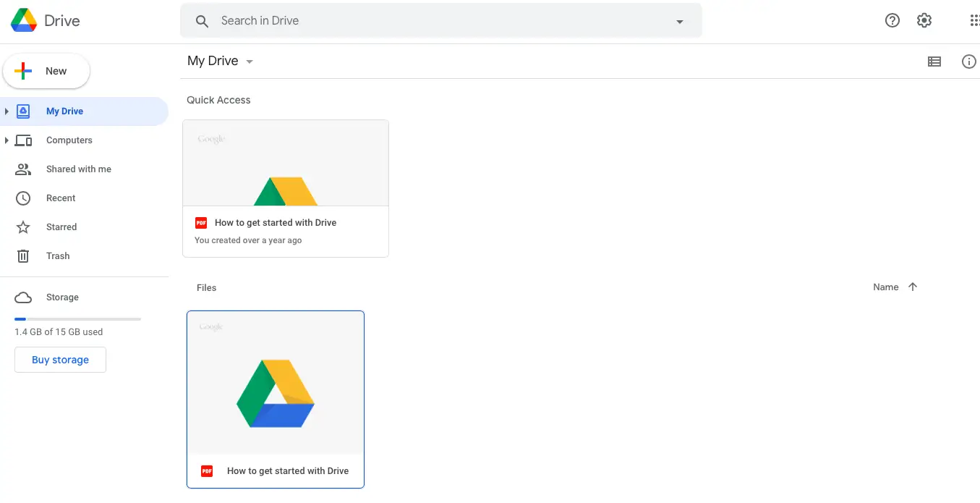This screenshot has width=980, height=503.
Task: Click the search magnifier icon
Action: [203, 21]
